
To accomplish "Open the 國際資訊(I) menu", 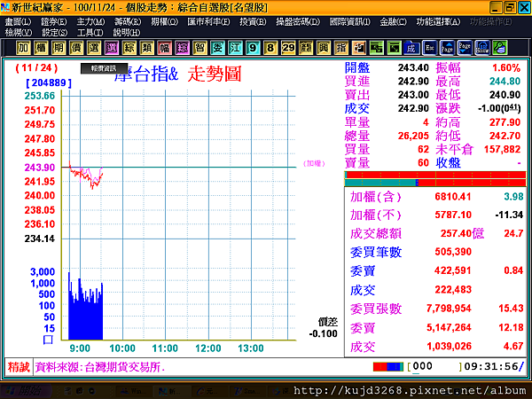I will coord(350,22).
